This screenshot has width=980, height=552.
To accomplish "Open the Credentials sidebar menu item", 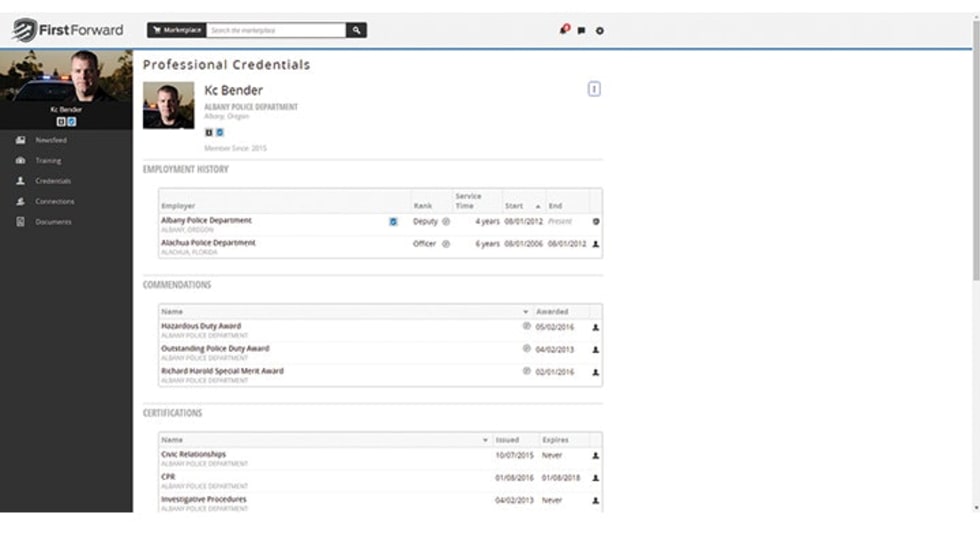I will coord(52,181).
